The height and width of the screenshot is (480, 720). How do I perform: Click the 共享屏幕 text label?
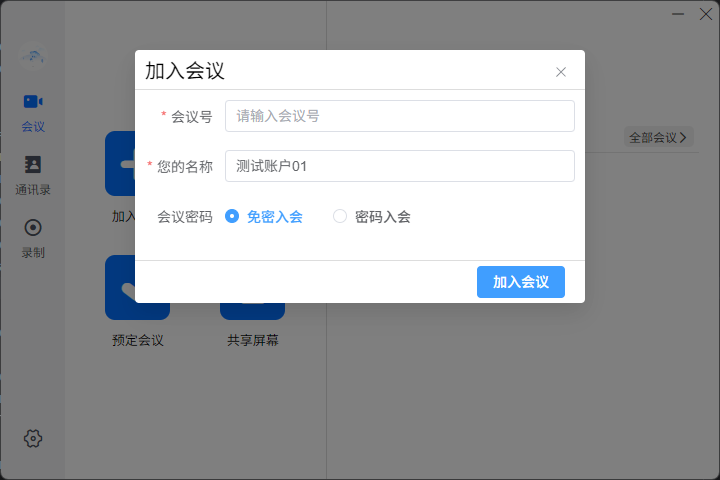point(252,340)
